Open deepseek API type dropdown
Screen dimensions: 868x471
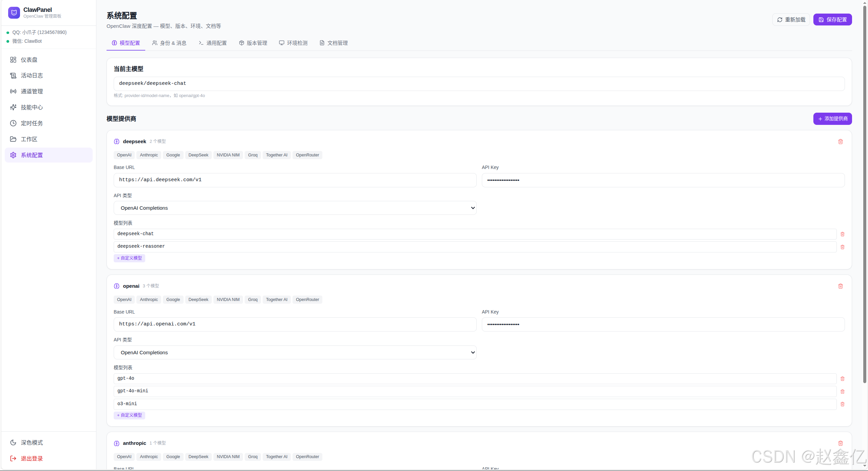coord(295,208)
